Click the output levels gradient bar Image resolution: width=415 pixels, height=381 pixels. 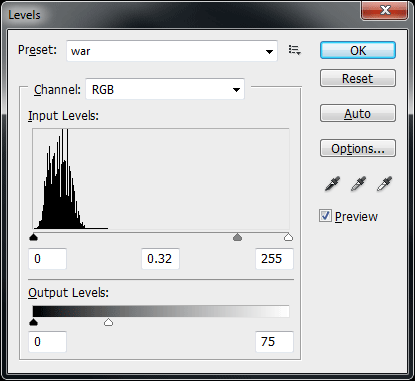point(161,311)
